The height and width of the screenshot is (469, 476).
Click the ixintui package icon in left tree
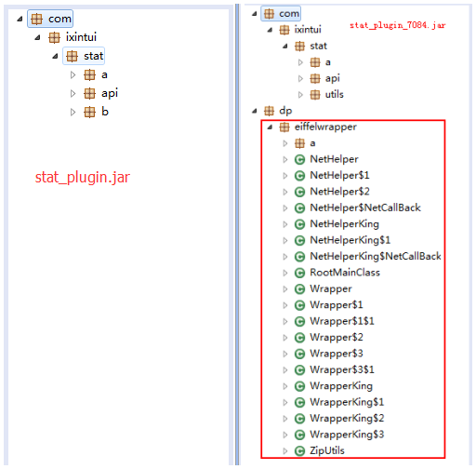(54, 37)
